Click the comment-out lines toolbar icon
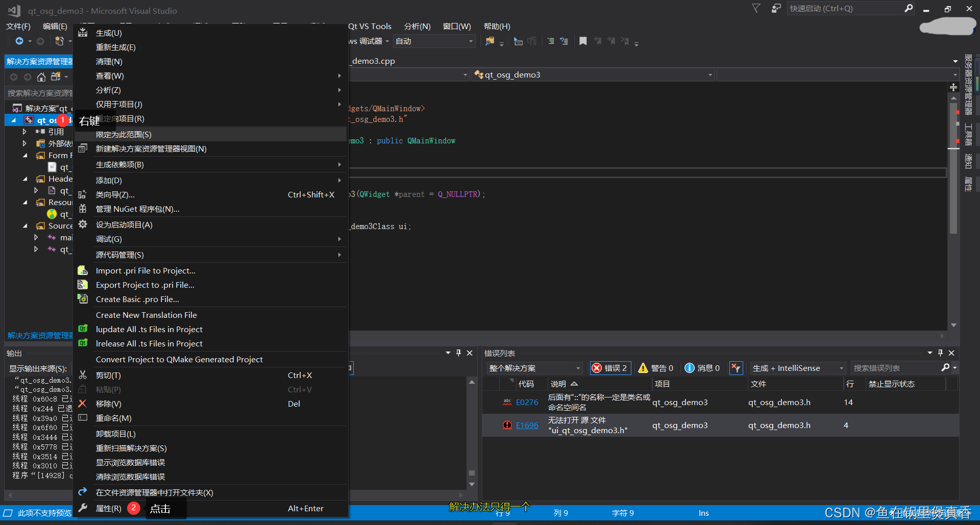This screenshot has width=980, height=525. (551, 41)
